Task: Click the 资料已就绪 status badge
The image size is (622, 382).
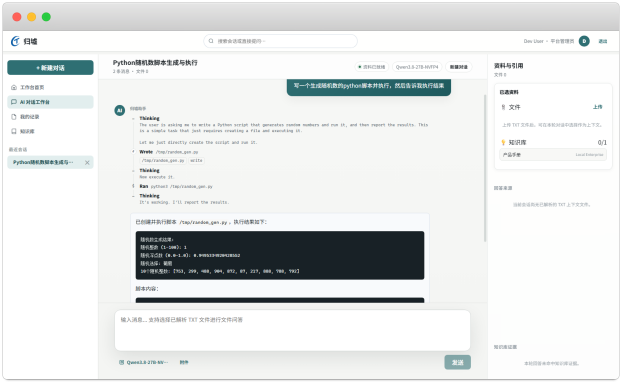Action: 371,67
